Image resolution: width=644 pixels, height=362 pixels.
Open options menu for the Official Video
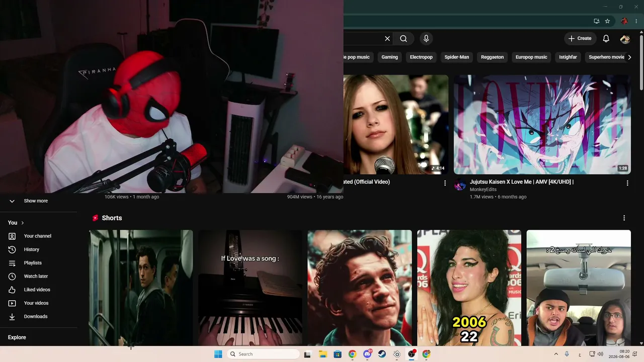pos(445,184)
